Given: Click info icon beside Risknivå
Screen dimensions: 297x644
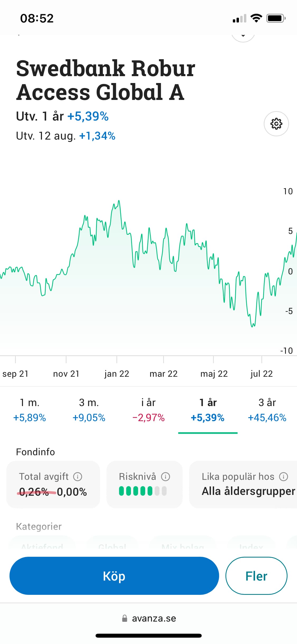Looking at the screenshot, I should pyautogui.click(x=166, y=477).
